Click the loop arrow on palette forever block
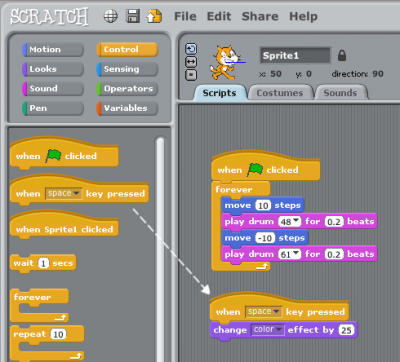This screenshot has height=362, width=400. pos(61,318)
